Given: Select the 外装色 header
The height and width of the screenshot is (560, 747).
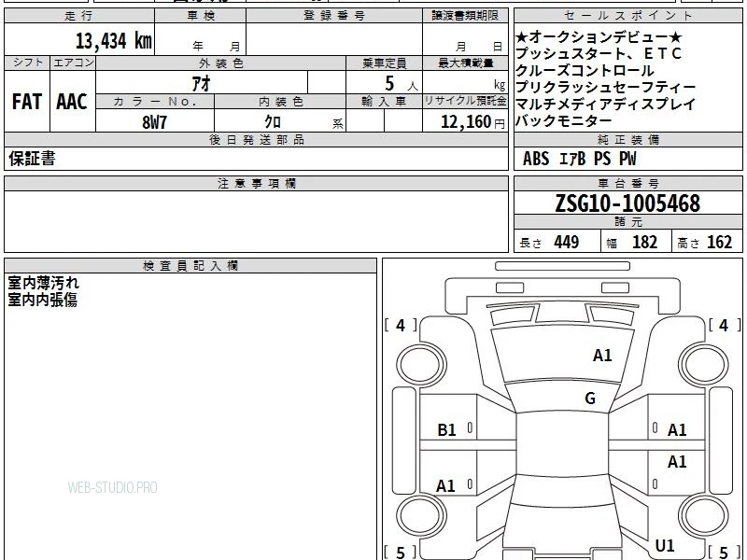Looking at the screenshot, I should [220, 63].
